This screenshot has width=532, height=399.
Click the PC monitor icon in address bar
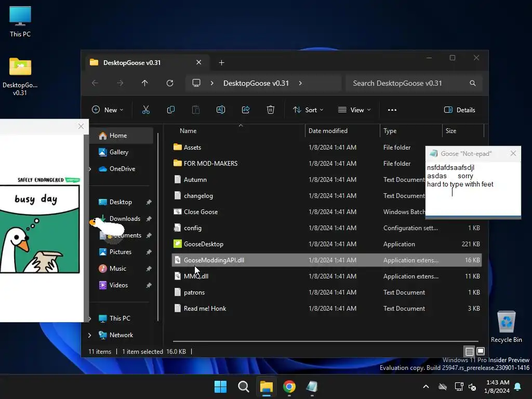tap(196, 83)
